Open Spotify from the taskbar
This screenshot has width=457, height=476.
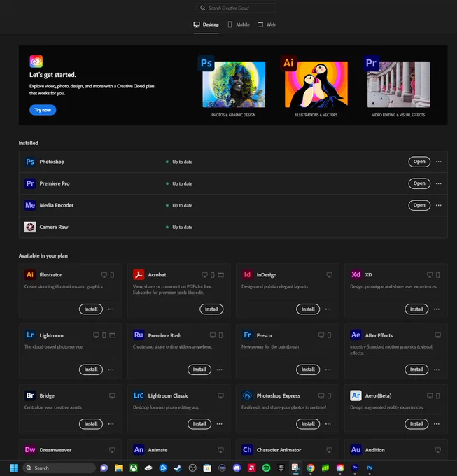pyautogui.click(x=266, y=468)
